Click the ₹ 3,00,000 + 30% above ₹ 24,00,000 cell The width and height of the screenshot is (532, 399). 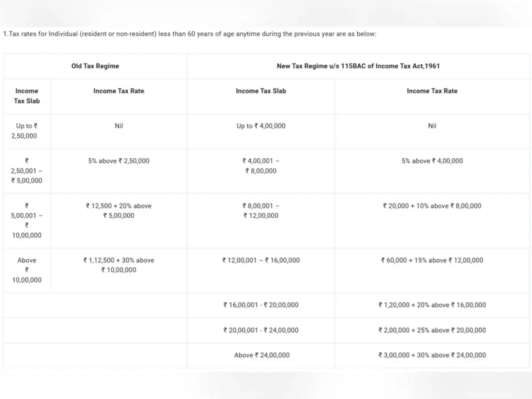(x=432, y=355)
